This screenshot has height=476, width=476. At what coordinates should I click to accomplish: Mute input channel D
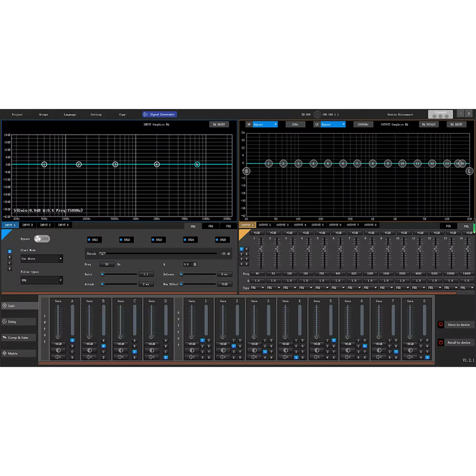[x=151, y=358]
